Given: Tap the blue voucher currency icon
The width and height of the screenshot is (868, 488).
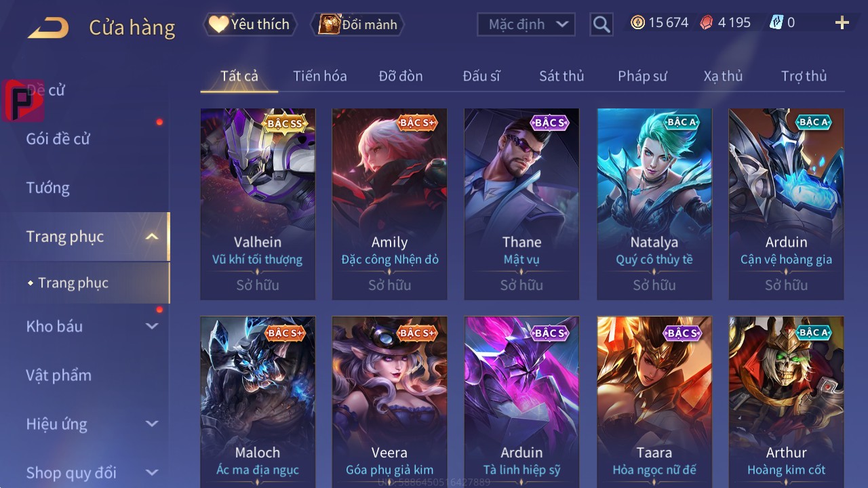Looking at the screenshot, I should (776, 23).
